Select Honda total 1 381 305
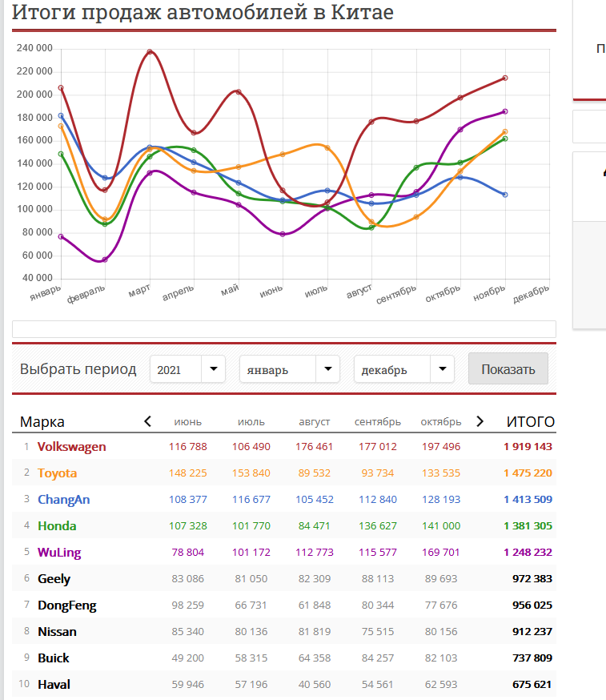 pos(528,526)
